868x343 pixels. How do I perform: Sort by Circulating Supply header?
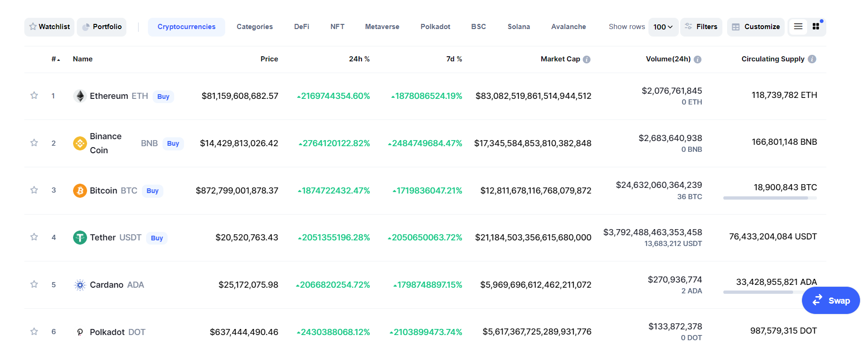click(x=773, y=59)
